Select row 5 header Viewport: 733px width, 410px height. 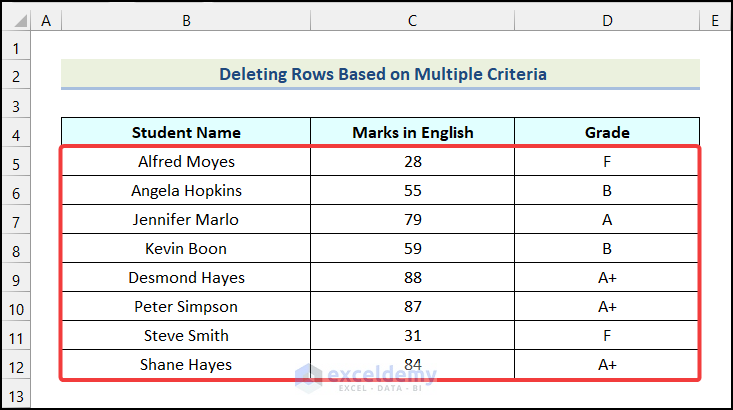point(16,162)
